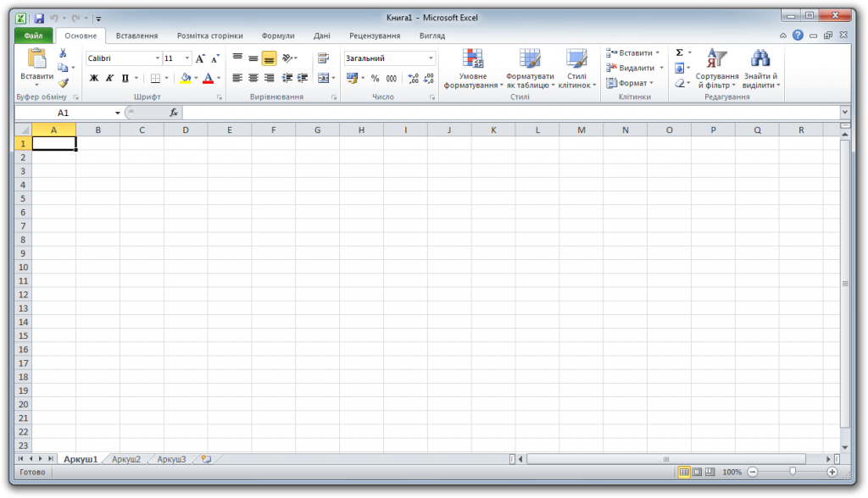Viewport: 868px width, 498px height.
Task: Cut the selection with the scissors icon
Action: (63, 53)
